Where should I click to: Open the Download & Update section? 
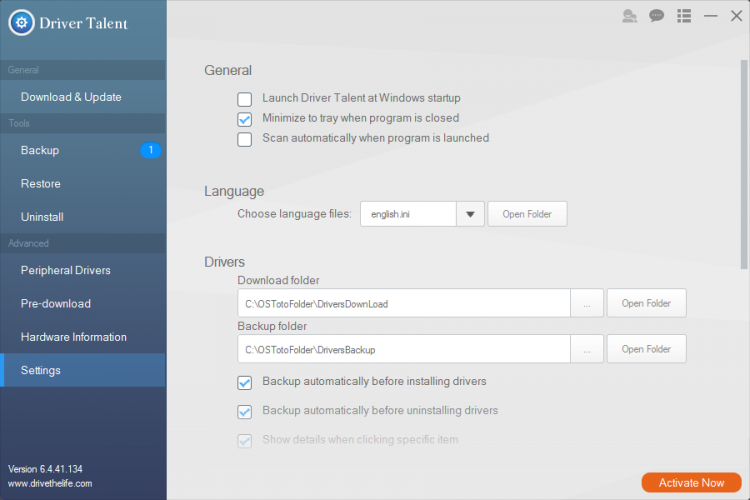pos(83,97)
